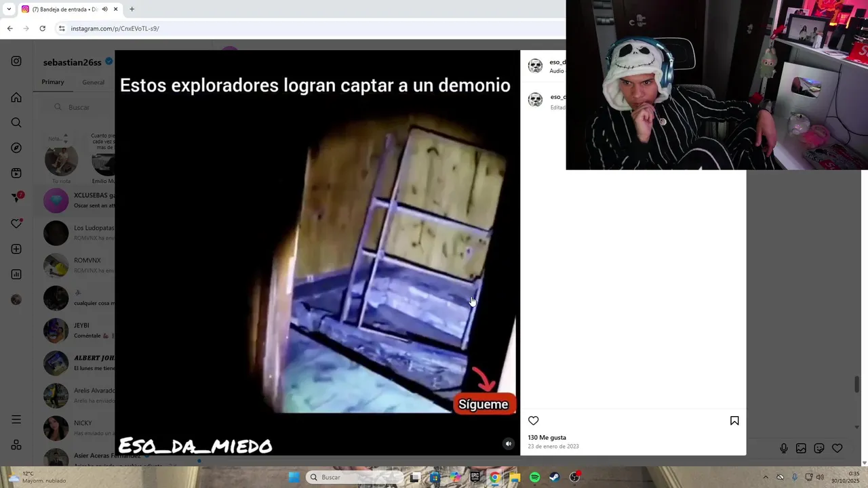Open Epic Games Launcher from taskbar
The height and width of the screenshot is (488, 868).
point(475,477)
